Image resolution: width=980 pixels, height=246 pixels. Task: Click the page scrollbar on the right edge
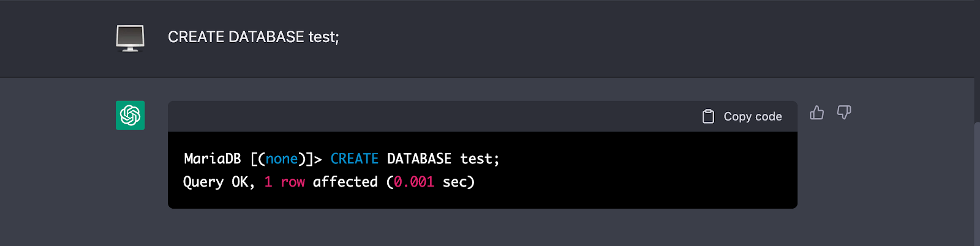click(976, 184)
